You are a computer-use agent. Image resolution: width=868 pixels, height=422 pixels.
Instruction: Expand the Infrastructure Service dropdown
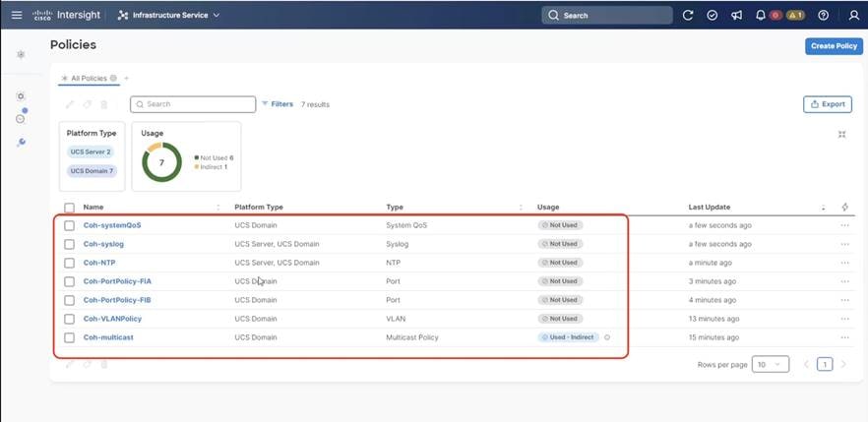[169, 15]
